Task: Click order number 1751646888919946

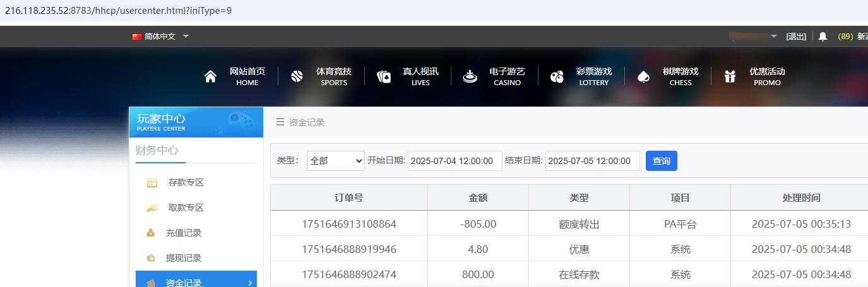Action: click(349, 249)
